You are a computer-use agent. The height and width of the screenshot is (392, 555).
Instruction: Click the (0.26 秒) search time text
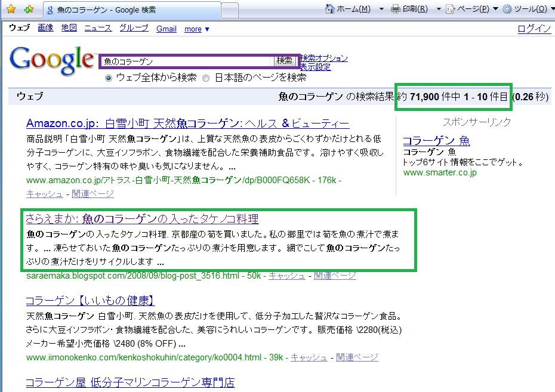[531, 97]
